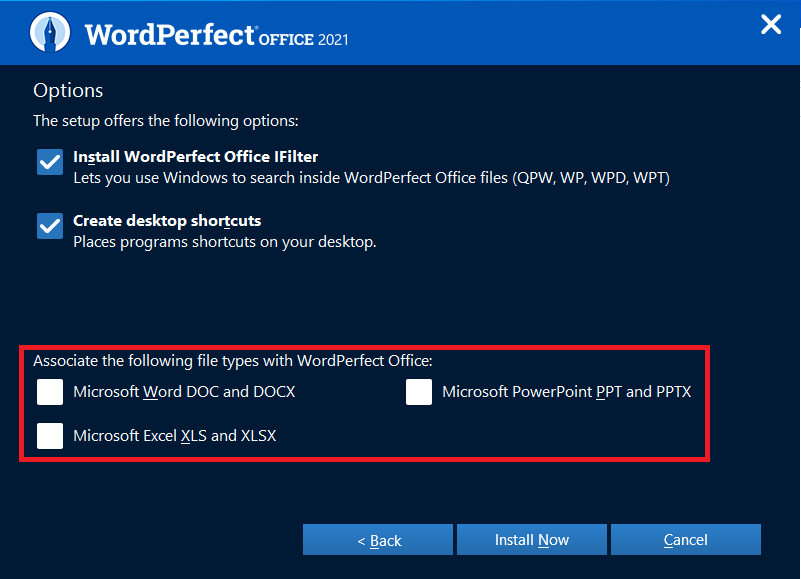Image resolution: width=801 pixels, height=579 pixels.
Task: Click the Back button
Action: coord(377,539)
